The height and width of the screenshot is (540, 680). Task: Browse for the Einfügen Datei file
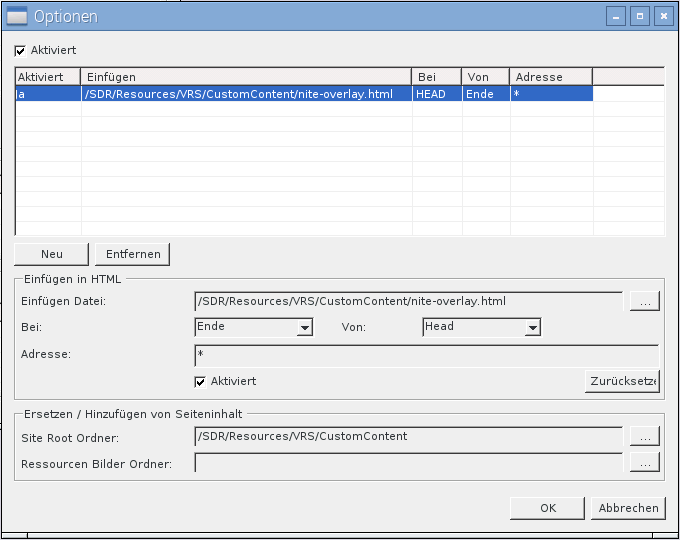click(x=644, y=301)
